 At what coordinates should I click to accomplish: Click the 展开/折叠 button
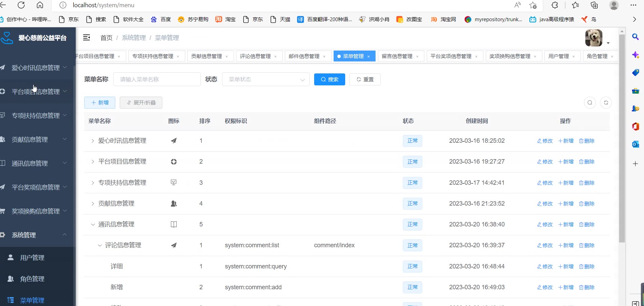pyautogui.click(x=141, y=102)
